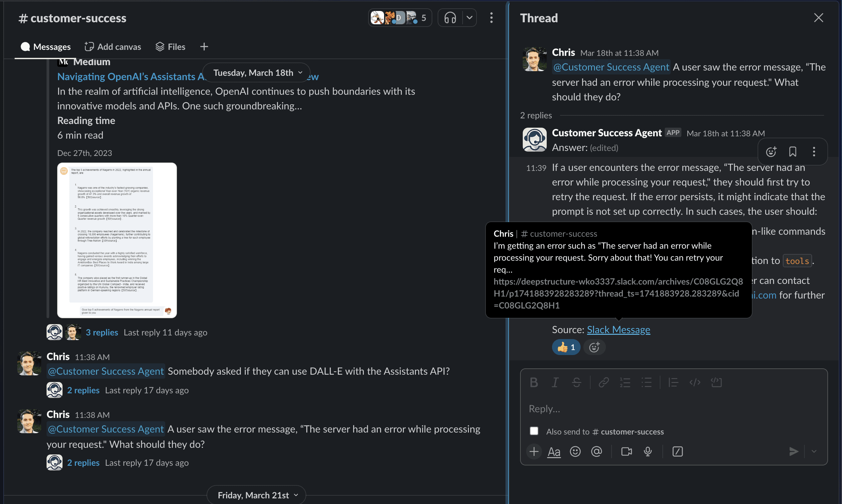Toggle the thumbs up reaction
Screen dimensions: 842x504
(x=566, y=347)
